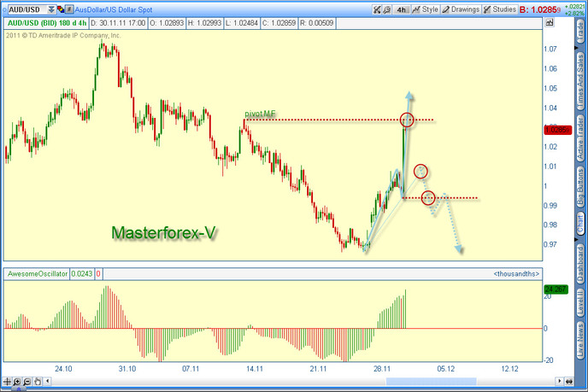Screen dimensions: 588x392
Task: Click the small circle icon left of symbol box
Action: (x=4, y=9)
